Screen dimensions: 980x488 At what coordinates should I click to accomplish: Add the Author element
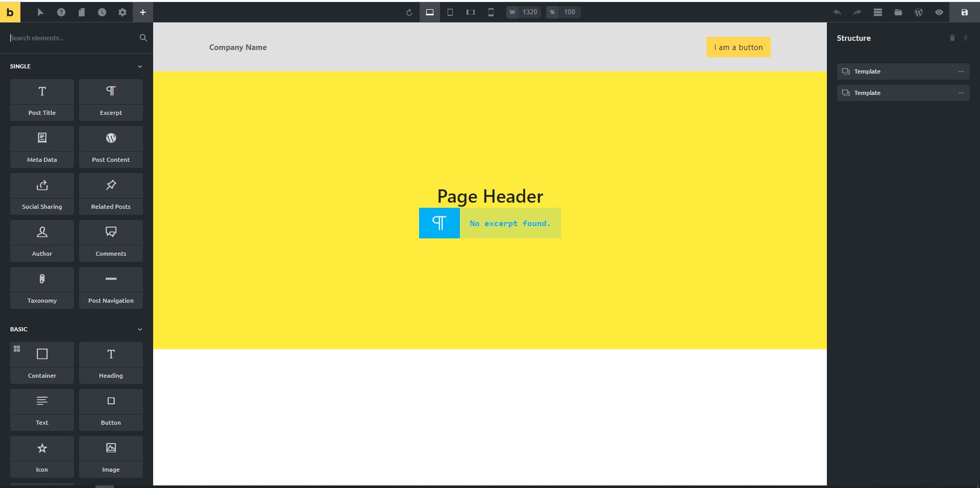[x=42, y=241]
